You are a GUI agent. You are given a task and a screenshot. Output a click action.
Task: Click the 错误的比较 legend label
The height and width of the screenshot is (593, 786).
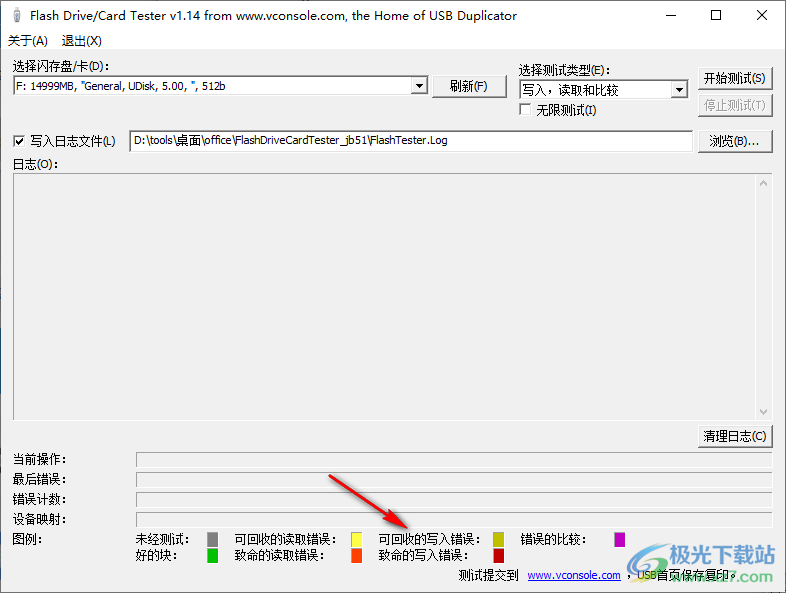click(x=553, y=539)
